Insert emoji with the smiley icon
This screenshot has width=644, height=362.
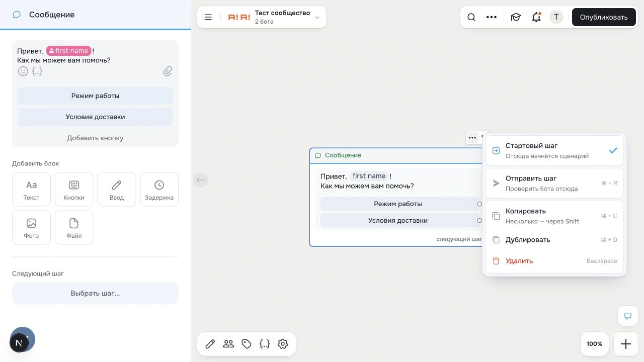pyautogui.click(x=23, y=71)
